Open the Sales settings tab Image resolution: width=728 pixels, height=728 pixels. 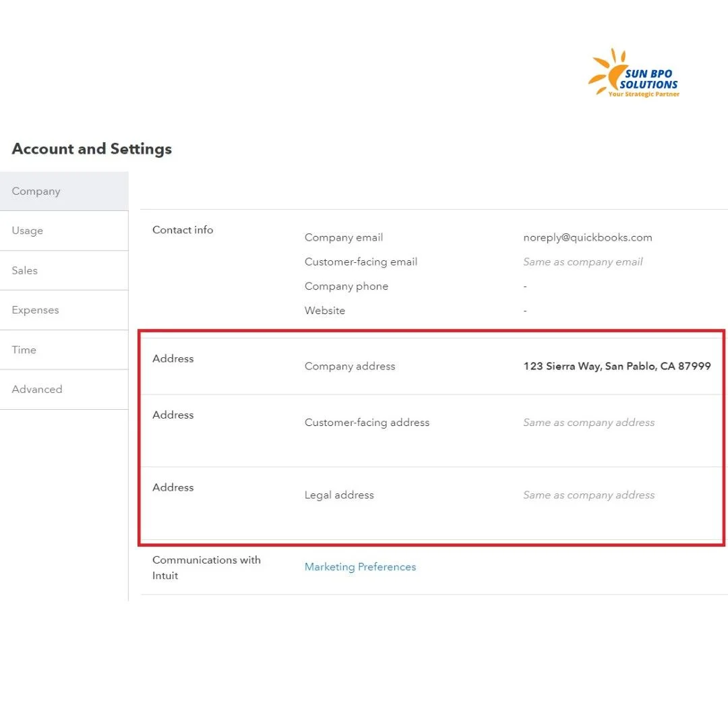[x=64, y=271]
